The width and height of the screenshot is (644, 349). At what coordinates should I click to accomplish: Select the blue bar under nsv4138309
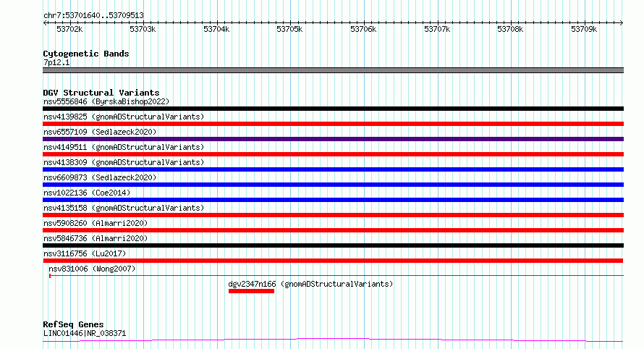pyautogui.click(x=333, y=169)
